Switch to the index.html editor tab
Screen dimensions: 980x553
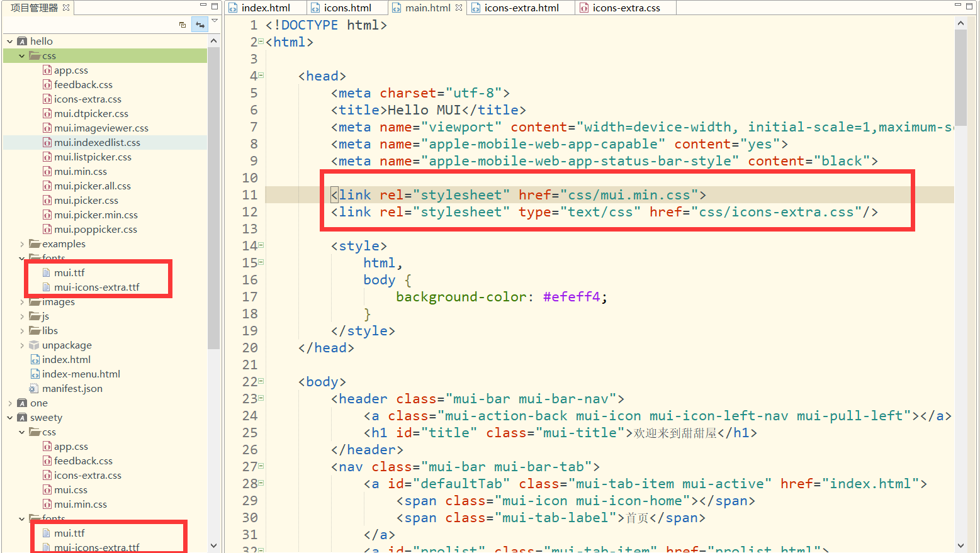pos(266,8)
